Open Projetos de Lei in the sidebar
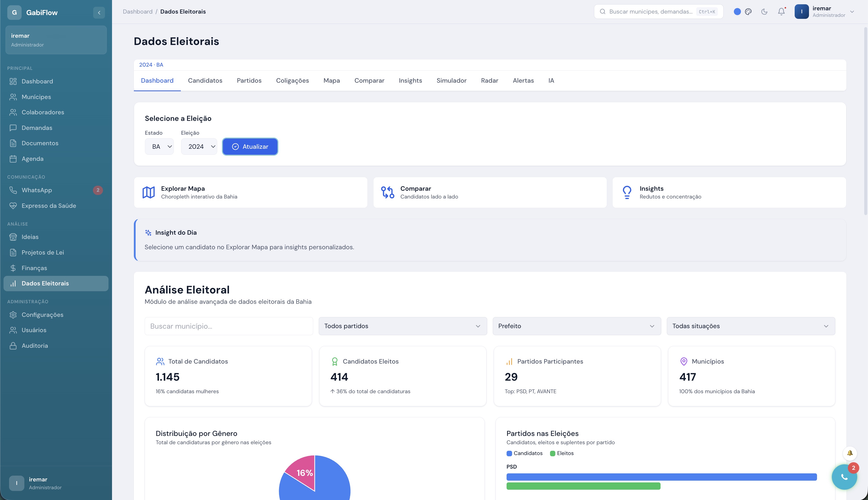This screenshot has height=500, width=868. point(56,253)
